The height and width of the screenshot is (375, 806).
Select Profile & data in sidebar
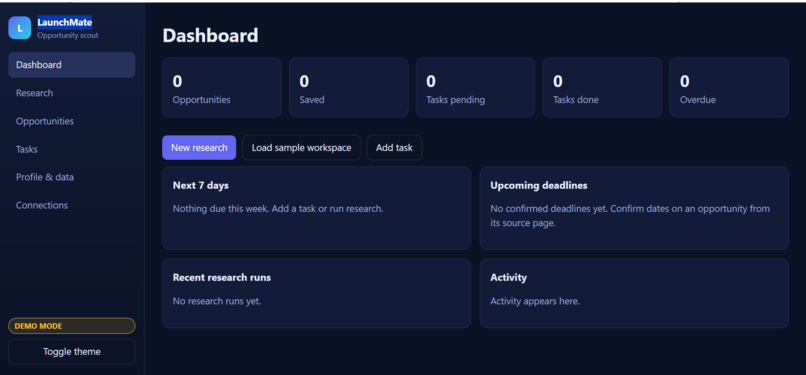click(x=71, y=177)
